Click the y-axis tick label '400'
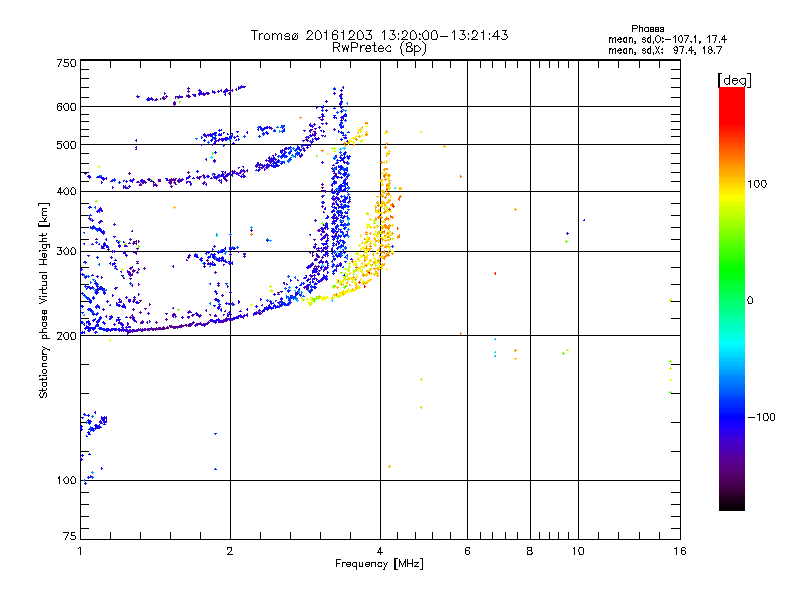Image resolution: width=800 pixels, height=600 pixels. coord(66,192)
